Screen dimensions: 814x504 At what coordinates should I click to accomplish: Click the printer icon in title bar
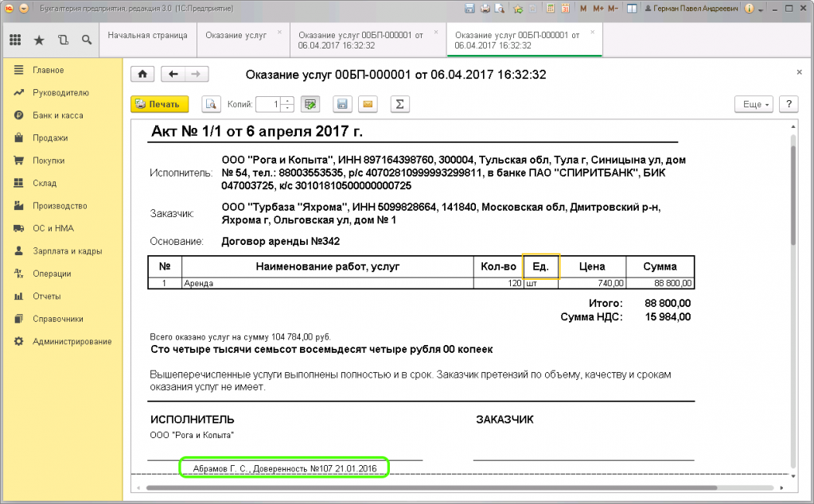[485, 8]
